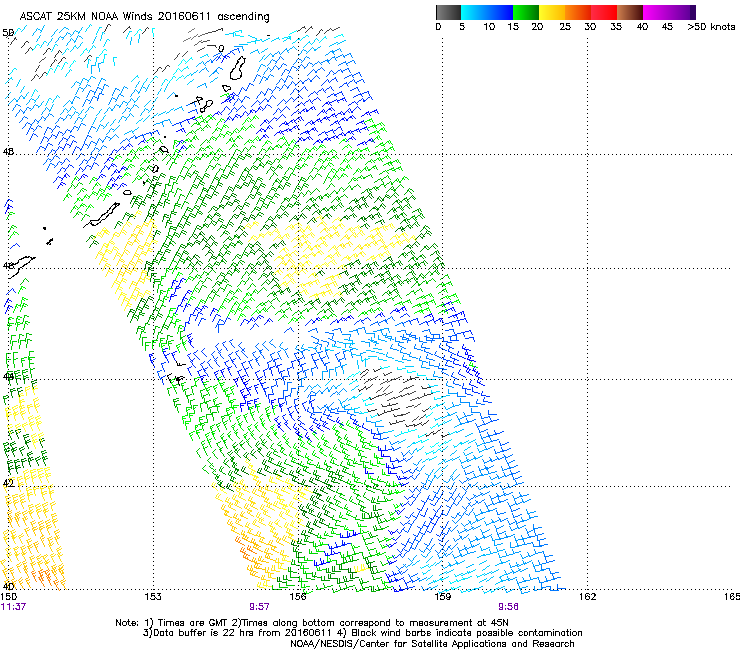This screenshot has width=740, height=650.
Task: Click the green 15-20 knots color segment
Action: (526, 12)
